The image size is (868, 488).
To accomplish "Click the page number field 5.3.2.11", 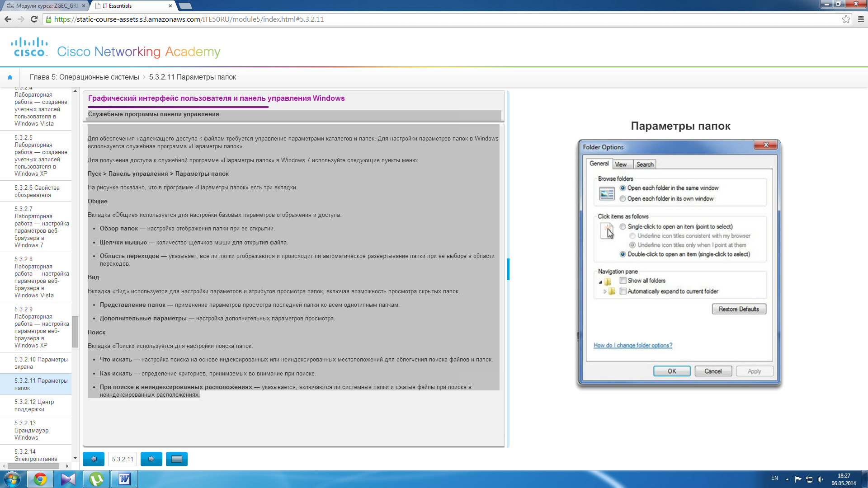I will [x=123, y=459].
